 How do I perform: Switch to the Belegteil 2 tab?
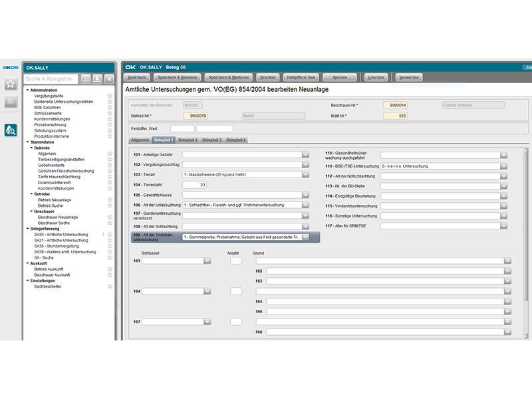click(x=188, y=140)
